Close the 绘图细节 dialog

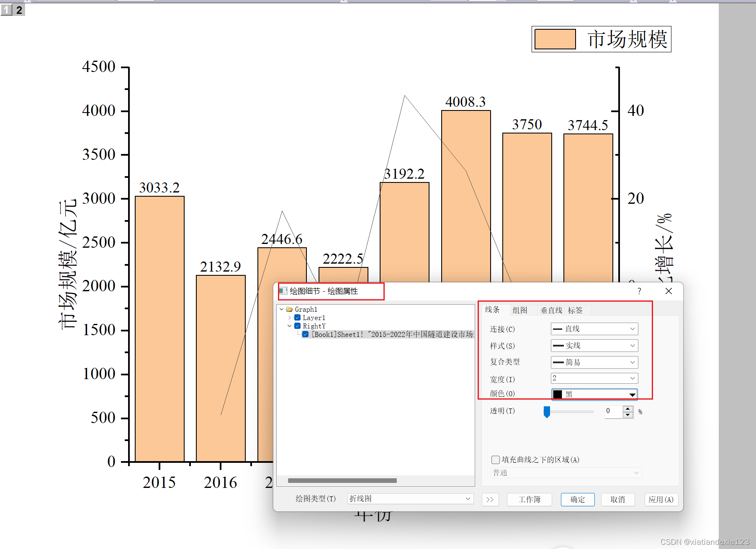669,291
